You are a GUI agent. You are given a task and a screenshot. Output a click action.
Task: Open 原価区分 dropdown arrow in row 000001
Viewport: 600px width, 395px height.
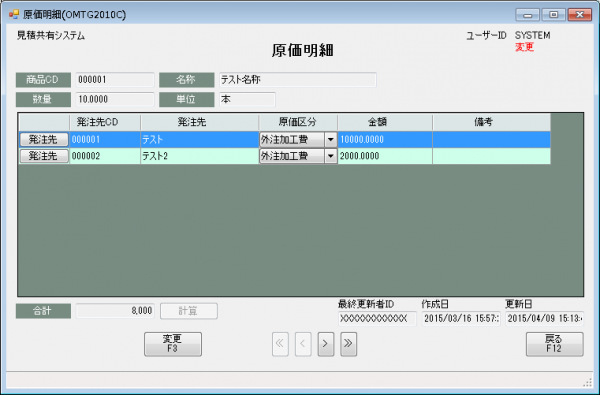point(331,140)
